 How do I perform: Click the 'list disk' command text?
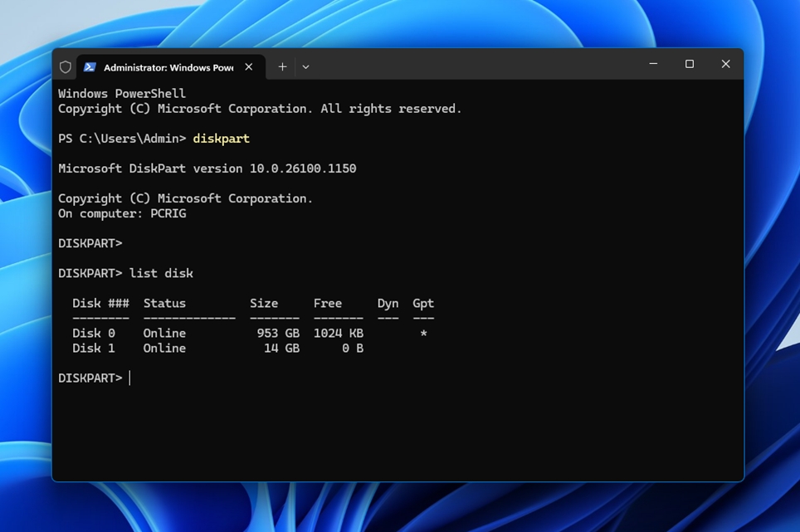pyautogui.click(x=161, y=273)
